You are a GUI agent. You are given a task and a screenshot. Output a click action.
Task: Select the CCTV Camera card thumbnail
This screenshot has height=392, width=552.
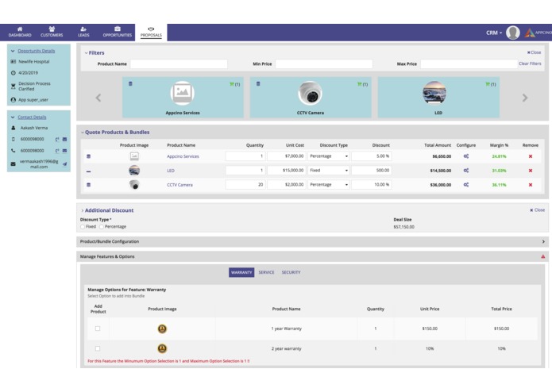pyautogui.click(x=310, y=93)
